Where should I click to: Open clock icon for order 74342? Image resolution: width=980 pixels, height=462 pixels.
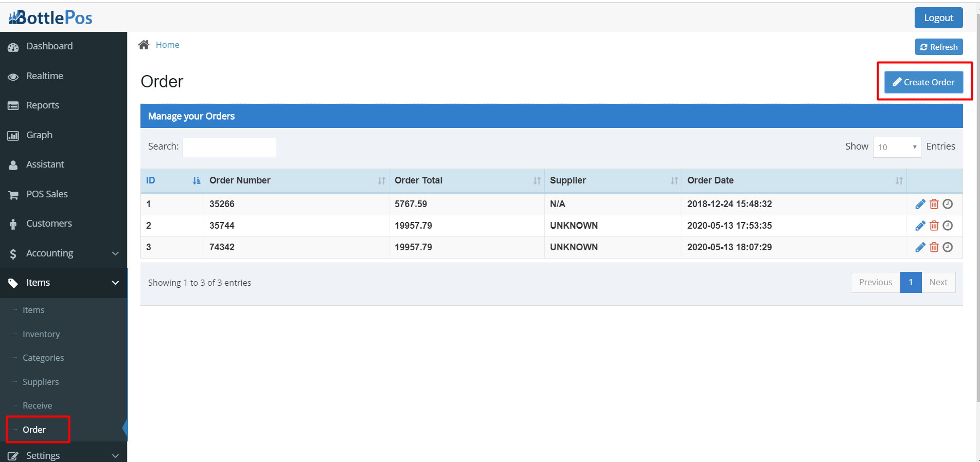948,247
